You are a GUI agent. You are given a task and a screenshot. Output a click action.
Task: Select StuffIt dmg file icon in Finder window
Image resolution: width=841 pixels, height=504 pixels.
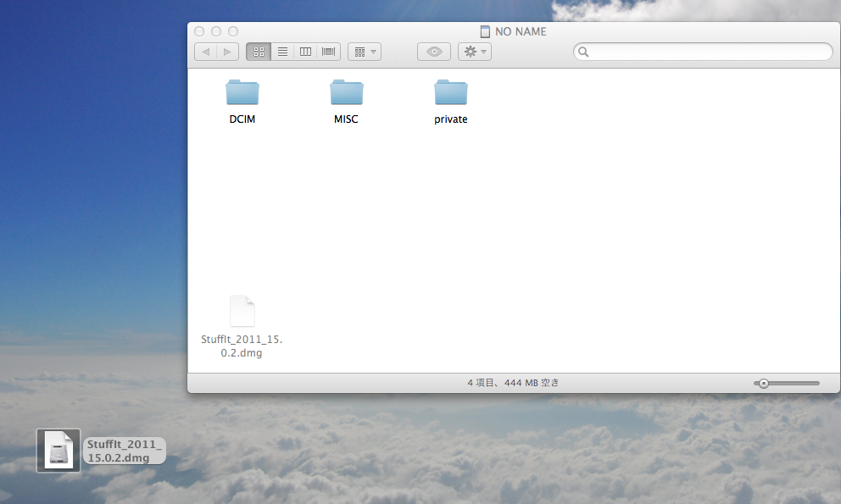(242, 311)
